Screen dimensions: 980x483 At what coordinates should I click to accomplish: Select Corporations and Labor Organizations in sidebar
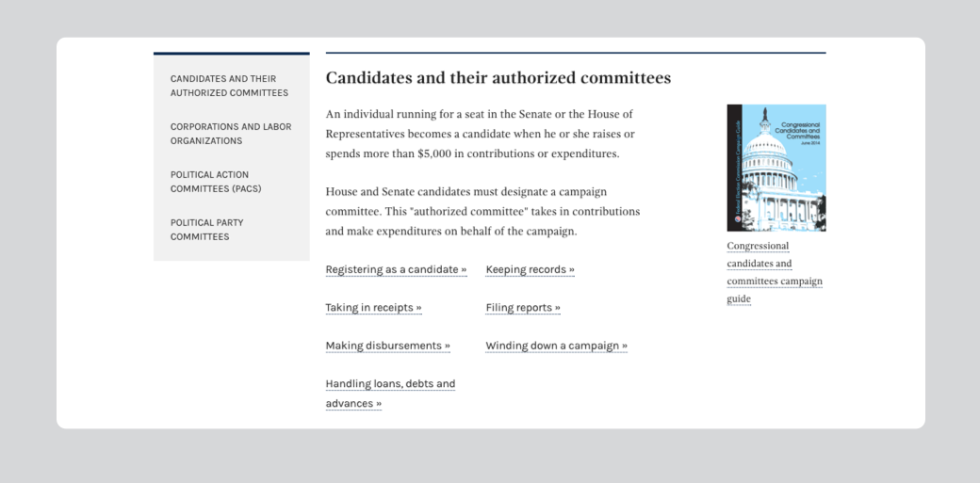click(230, 134)
